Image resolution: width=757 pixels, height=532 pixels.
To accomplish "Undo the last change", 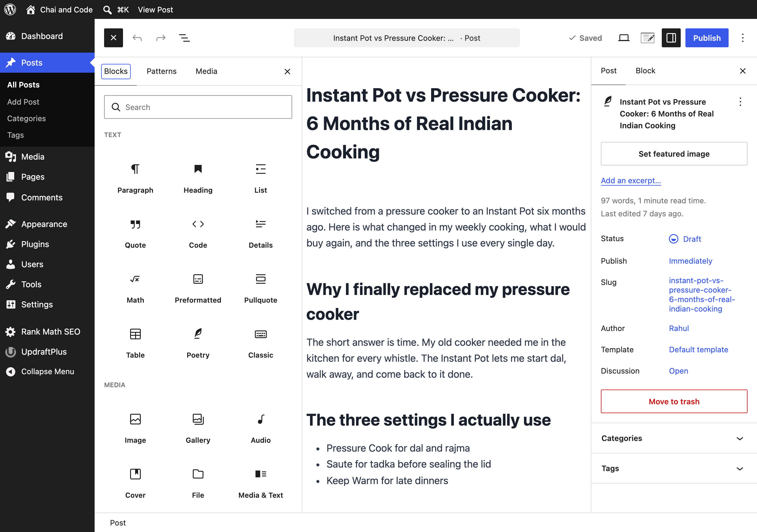I will 137,38.
